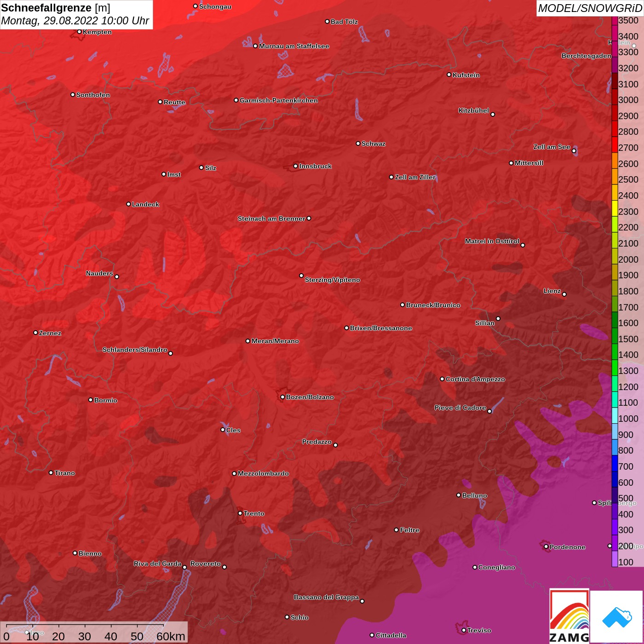Viewport: 644px width, 644px height.
Task: Select the Kitzbühel city label
Action: 474,110
